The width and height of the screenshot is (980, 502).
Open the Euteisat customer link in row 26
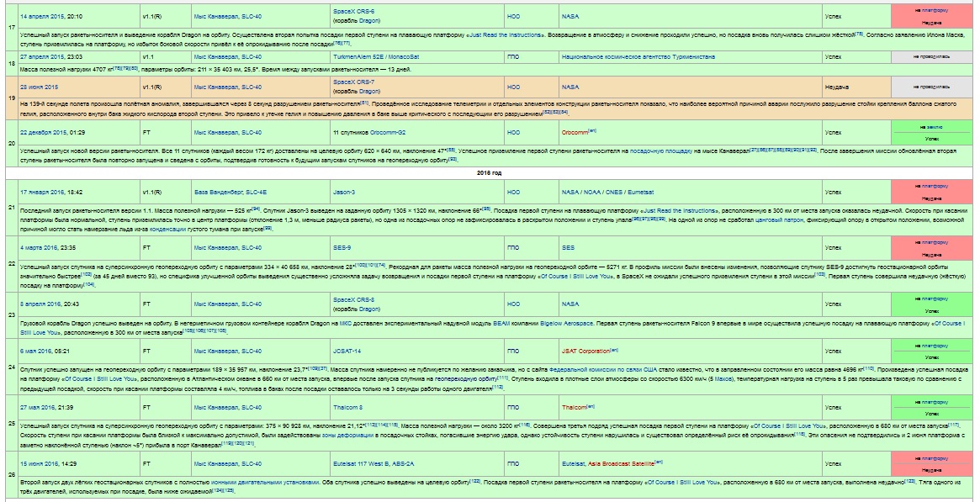(x=573, y=464)
